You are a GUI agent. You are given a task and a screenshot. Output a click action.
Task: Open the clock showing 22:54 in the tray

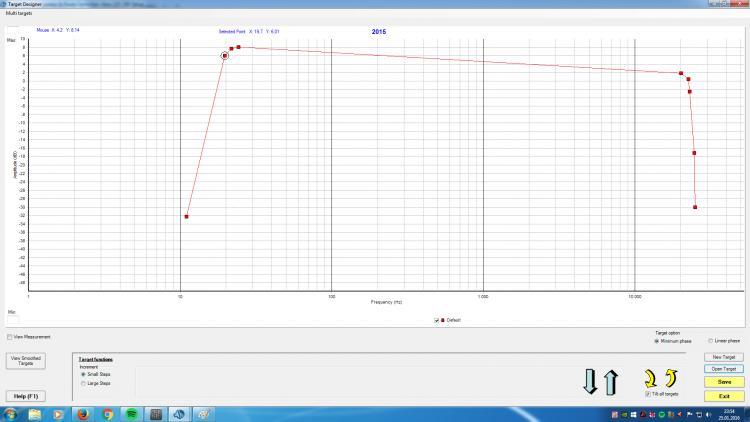(729, 414)
